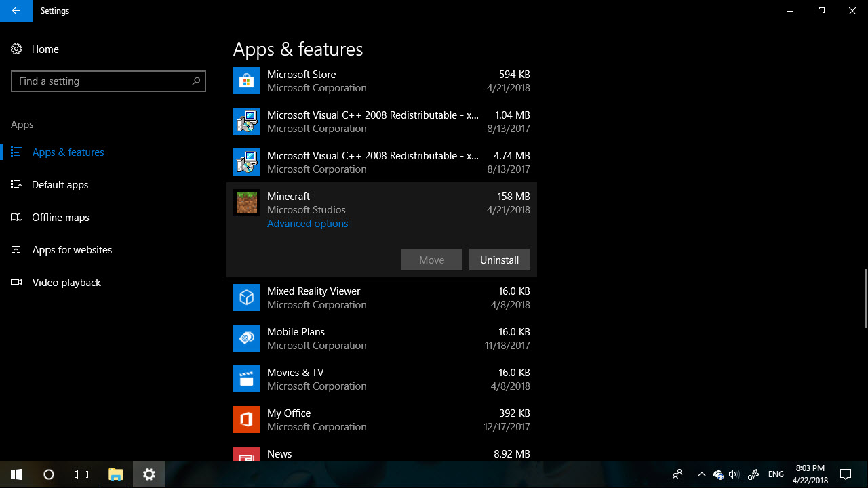This screenshot has height=488, width=868.
Task: Select the Movies & TV app name
Action: [x=296, y=373]
